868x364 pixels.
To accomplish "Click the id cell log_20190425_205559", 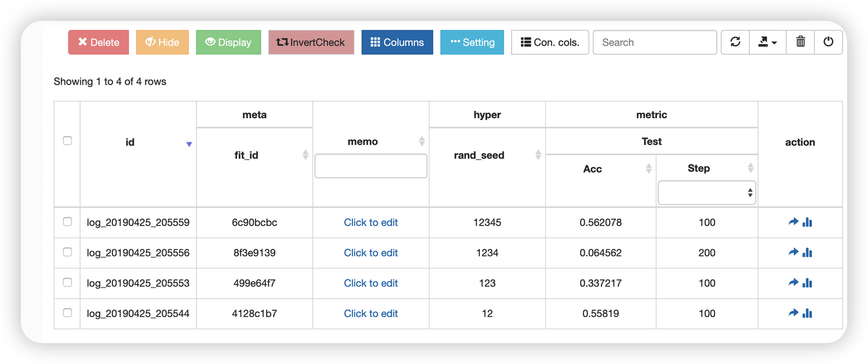I will pyautogui.click(x=138, y=223).
